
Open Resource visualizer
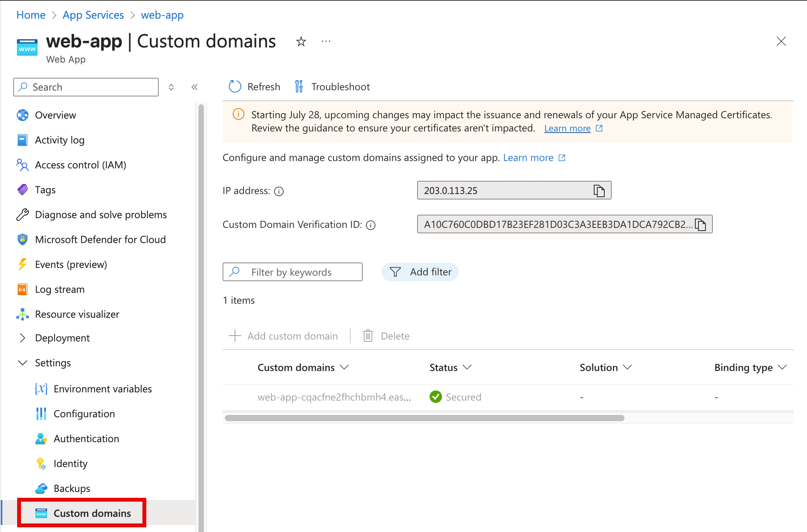[77, 314]
